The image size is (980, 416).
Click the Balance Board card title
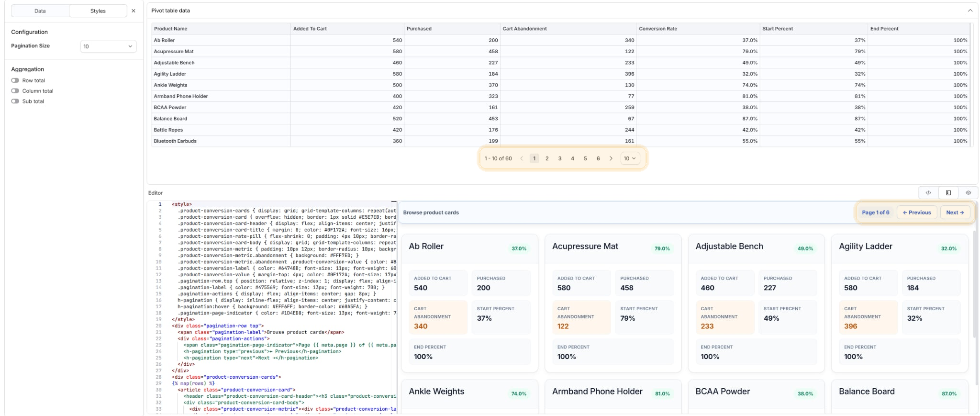[867, 392]
